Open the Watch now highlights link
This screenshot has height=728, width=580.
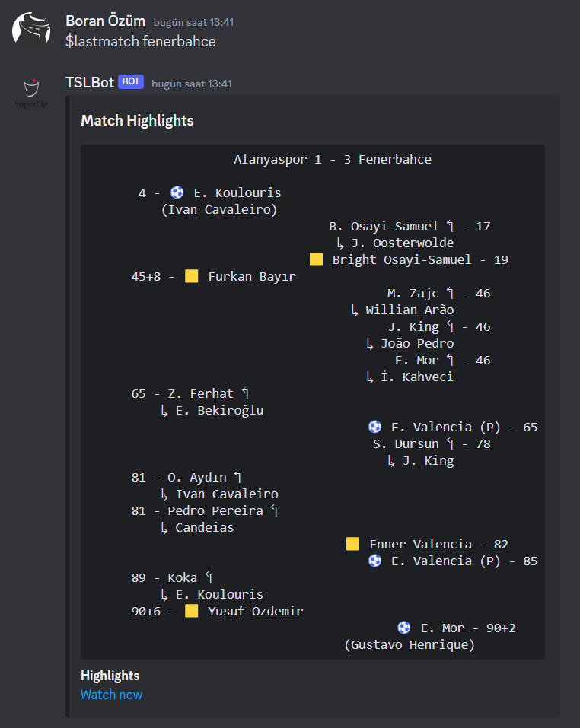pos(111,695)
